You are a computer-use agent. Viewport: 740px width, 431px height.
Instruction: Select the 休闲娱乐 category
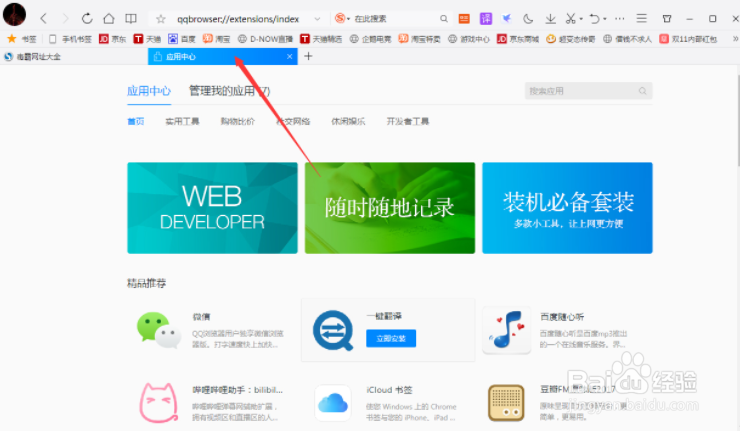pos(348,121)
